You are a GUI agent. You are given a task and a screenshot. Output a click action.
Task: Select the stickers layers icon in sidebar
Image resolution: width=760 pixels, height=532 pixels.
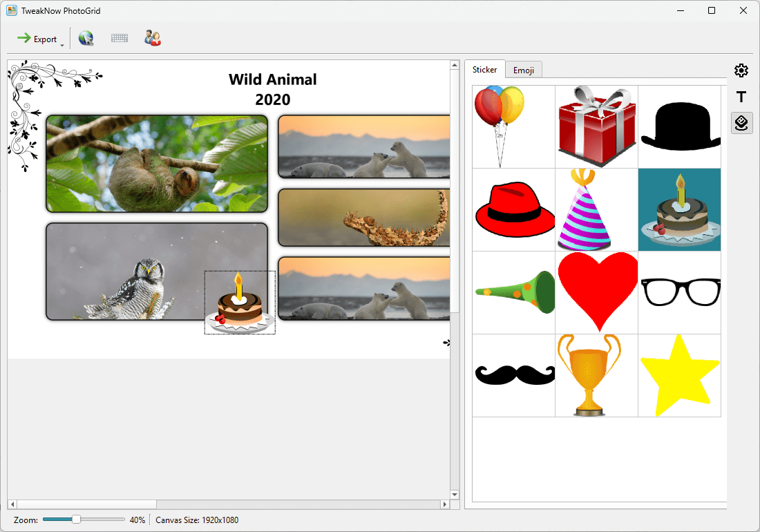click(741, 123)
